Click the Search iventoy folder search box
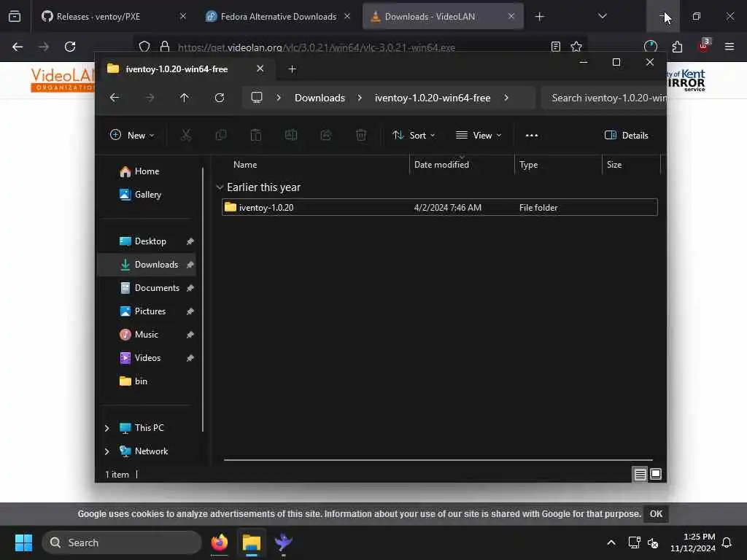This screenshot has width=747, height=560. click(603, 98)
